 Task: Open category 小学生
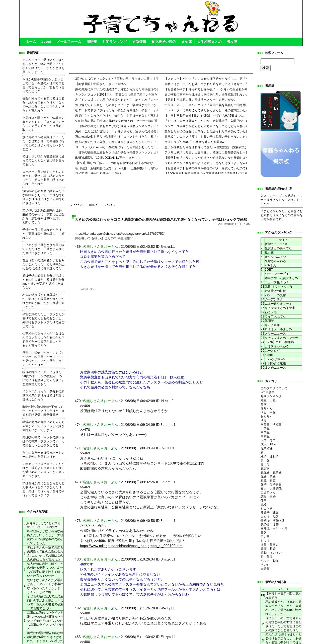coord(265,428)
